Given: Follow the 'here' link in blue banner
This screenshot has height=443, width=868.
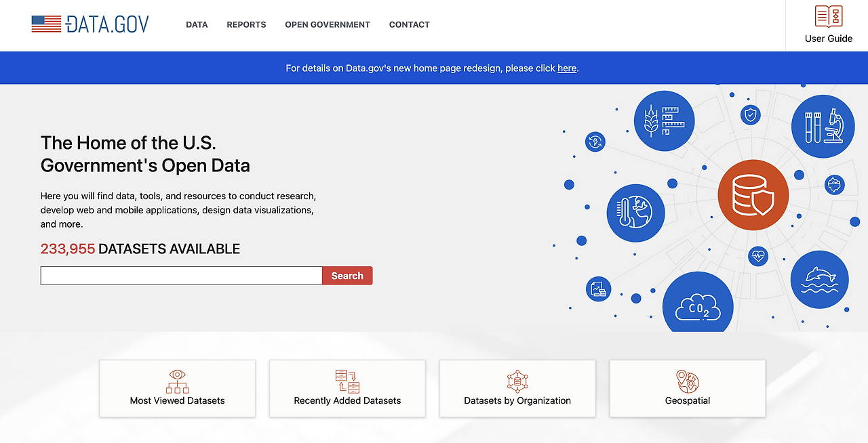Looking at the screenshot, I should [x=567, y=68].
